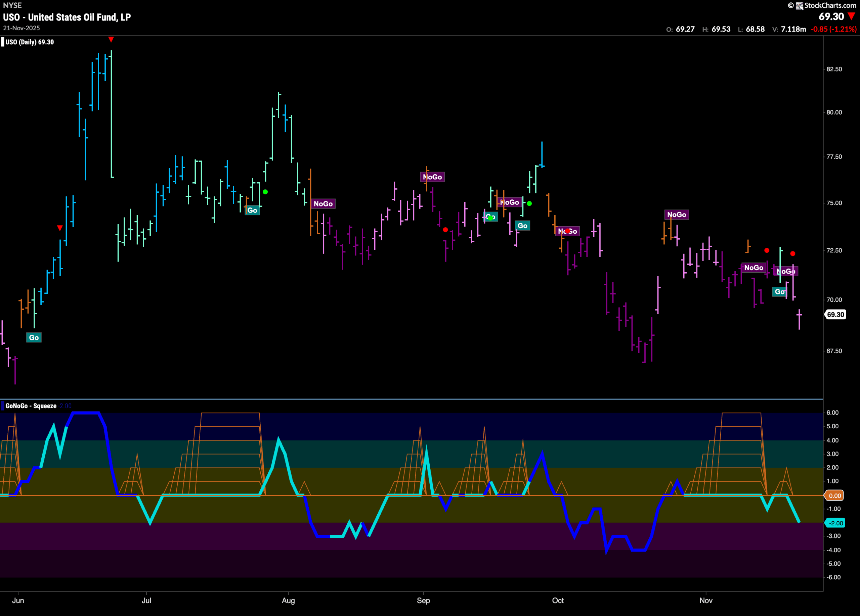
Task: Click the -2.00 squeeze value axis tag
Action: [x=835, y=523]
